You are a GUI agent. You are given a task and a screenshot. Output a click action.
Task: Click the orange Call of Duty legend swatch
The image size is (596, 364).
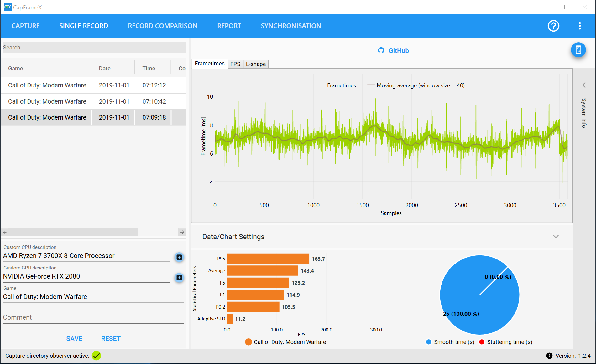(x=248, y=342)
